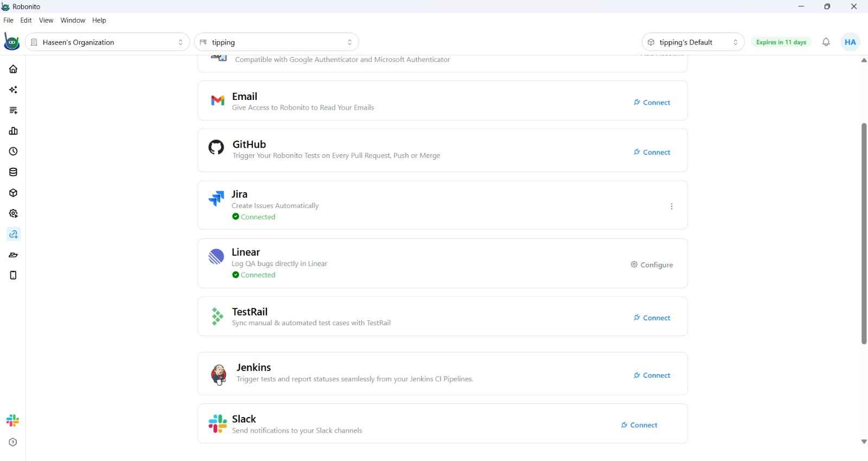Open the cube package icon in sidebar

tap(13, 193)
